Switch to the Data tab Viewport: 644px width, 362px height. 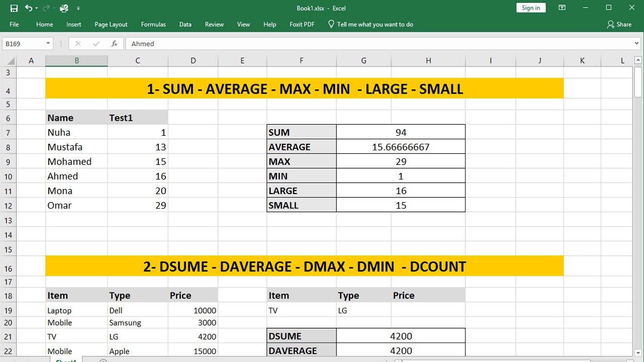[x=185, y=24]
